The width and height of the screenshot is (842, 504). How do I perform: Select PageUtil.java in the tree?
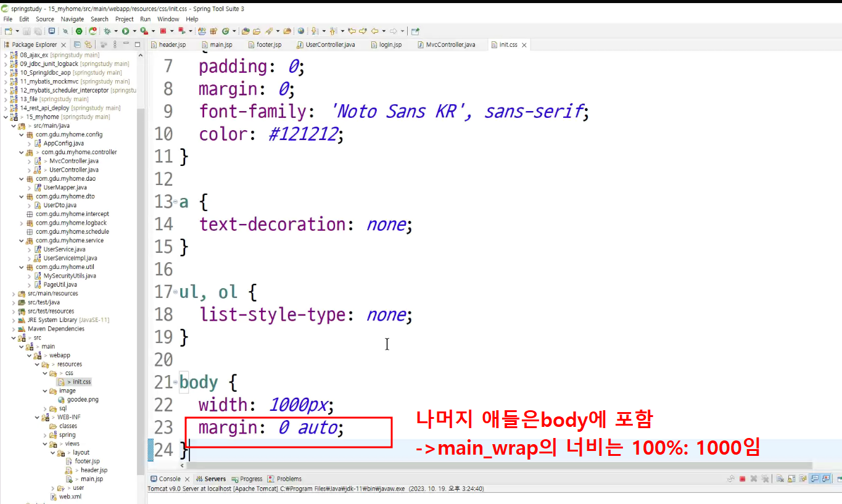(x=60, y=285)
